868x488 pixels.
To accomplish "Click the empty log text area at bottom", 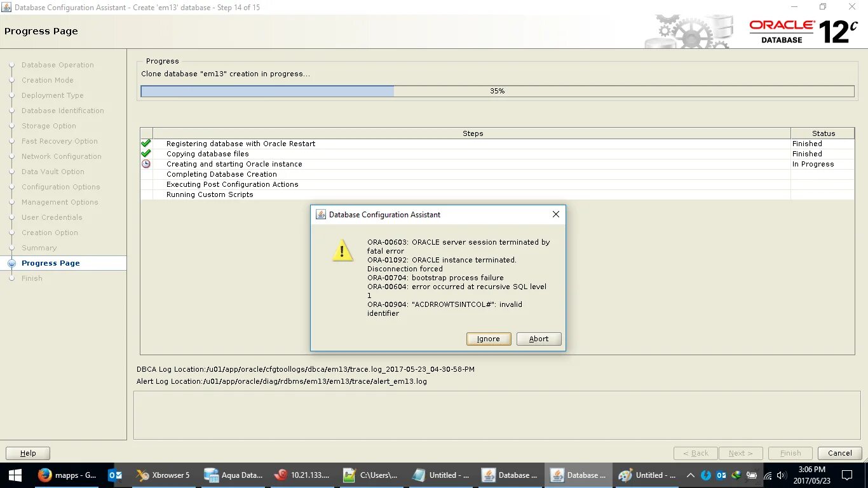I will (496, 415).
